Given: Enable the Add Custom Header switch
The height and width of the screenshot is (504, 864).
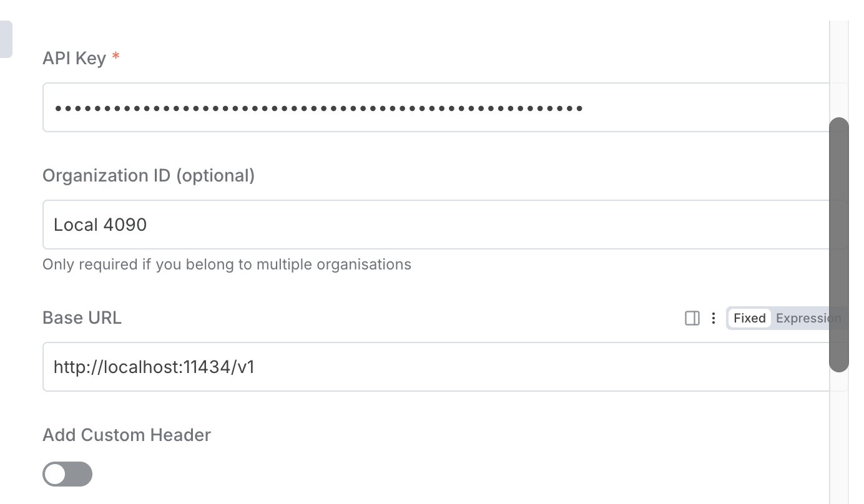Looking at the screenshot, I should (x=67, y=474).
